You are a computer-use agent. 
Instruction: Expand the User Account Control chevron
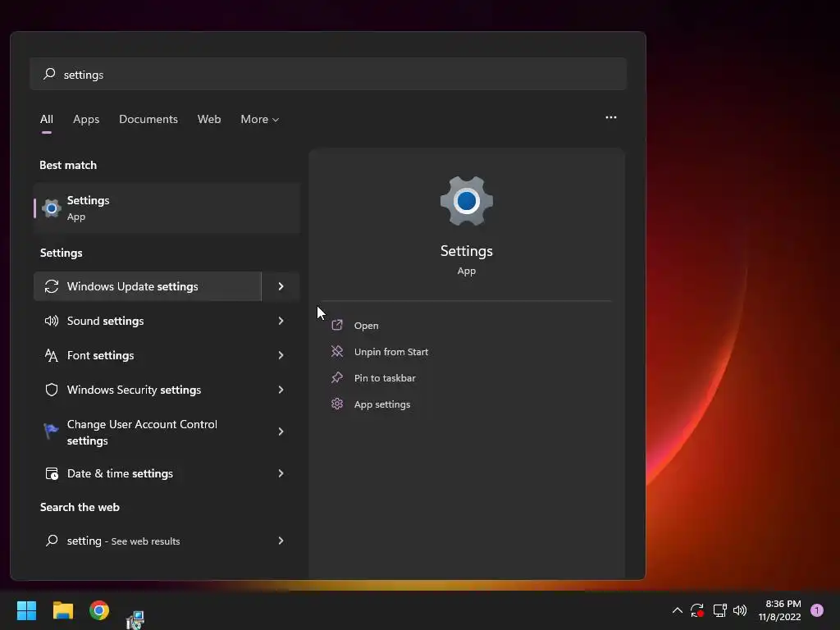(x=281, y=431)
